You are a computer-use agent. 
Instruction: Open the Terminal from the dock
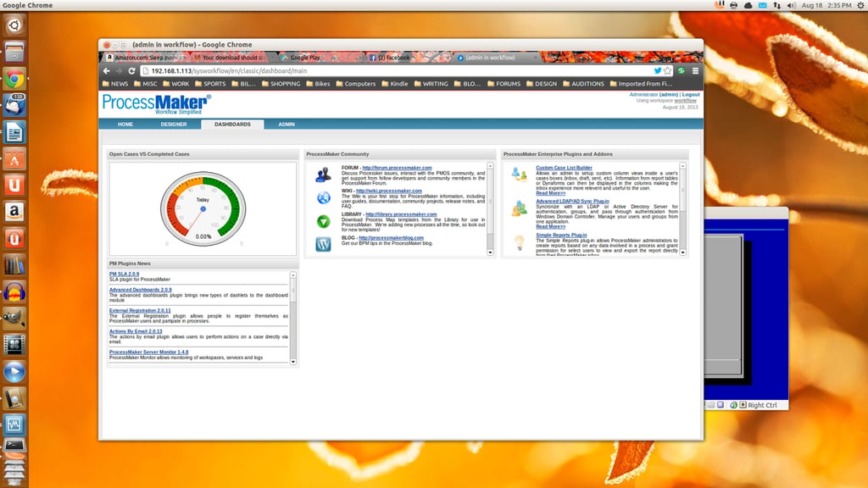pyautogui.click(x=14, y=446)
